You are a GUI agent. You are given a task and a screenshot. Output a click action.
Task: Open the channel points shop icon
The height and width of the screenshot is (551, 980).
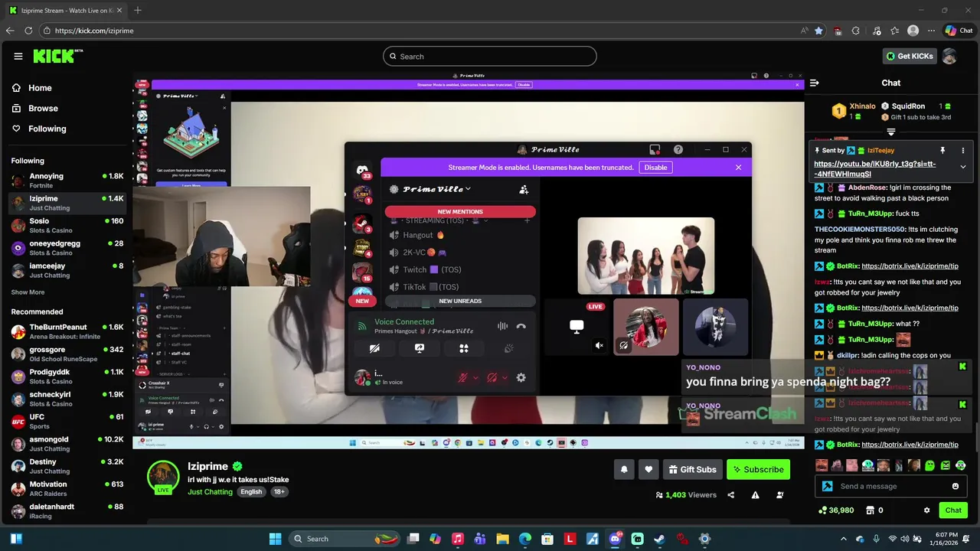coord(870,510)
